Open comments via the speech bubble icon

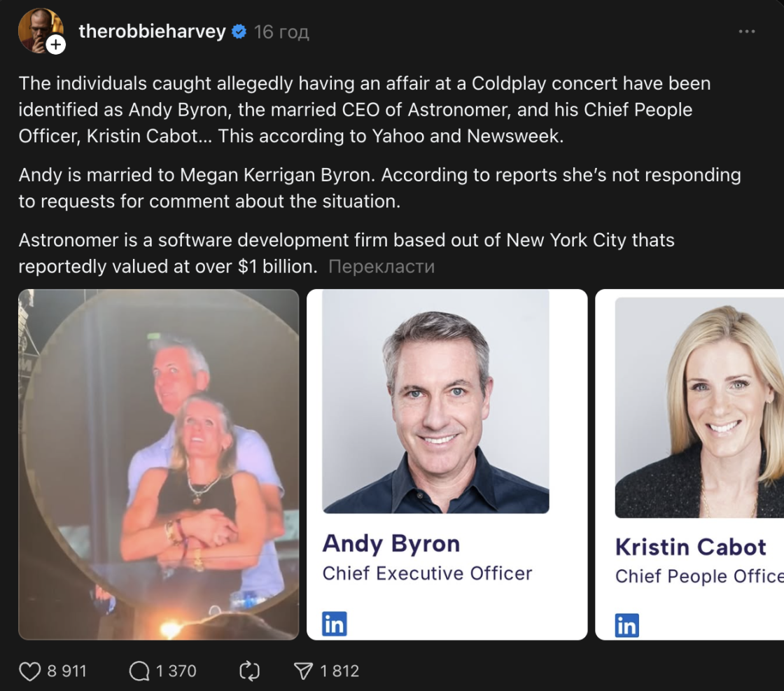(x=139, y=671)
